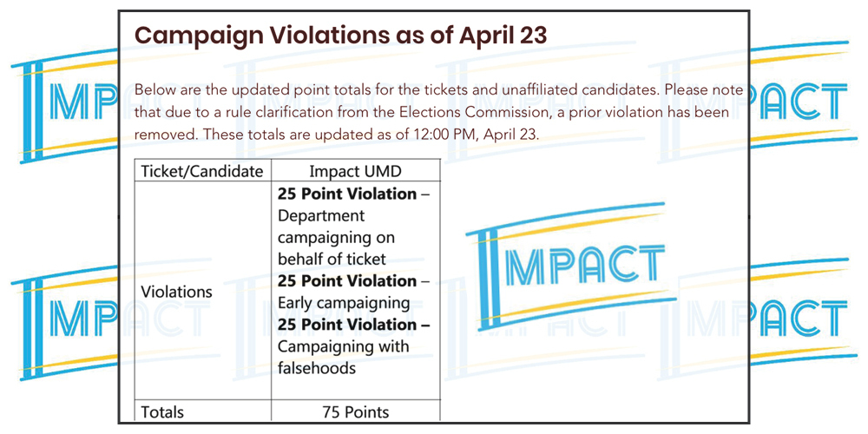Click the "Impact UMD" table header cell
The width and height of the screenshot is (868, 434).
tap(355, 171)
